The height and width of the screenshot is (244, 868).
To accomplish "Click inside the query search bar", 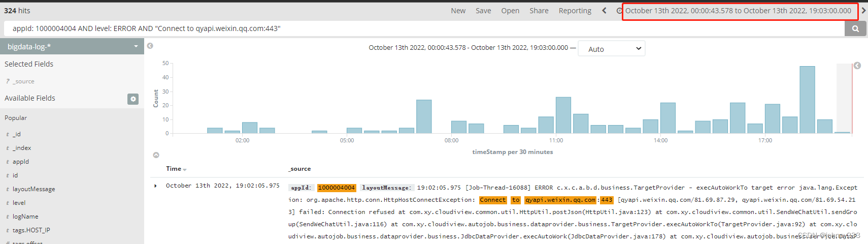I will [424, 29].
